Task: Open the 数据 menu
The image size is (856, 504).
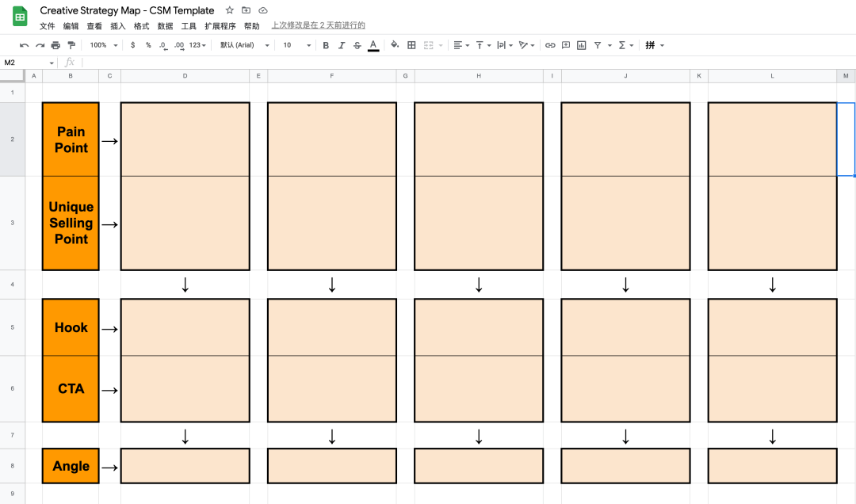Action: [x=166, y=25]
